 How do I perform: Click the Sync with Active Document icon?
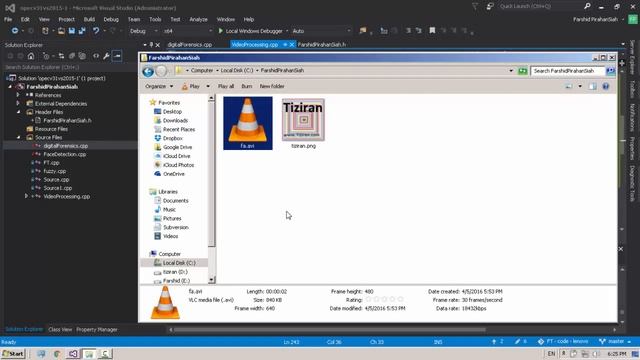pos(61,56)
